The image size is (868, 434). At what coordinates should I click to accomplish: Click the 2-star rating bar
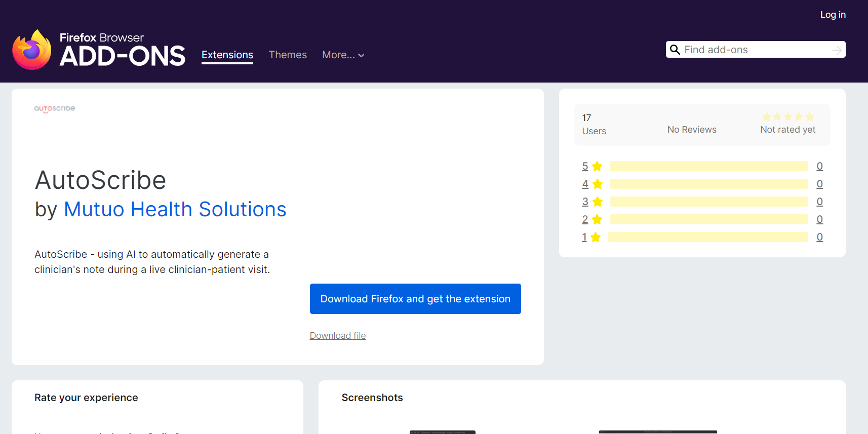[x=708, y=219]
